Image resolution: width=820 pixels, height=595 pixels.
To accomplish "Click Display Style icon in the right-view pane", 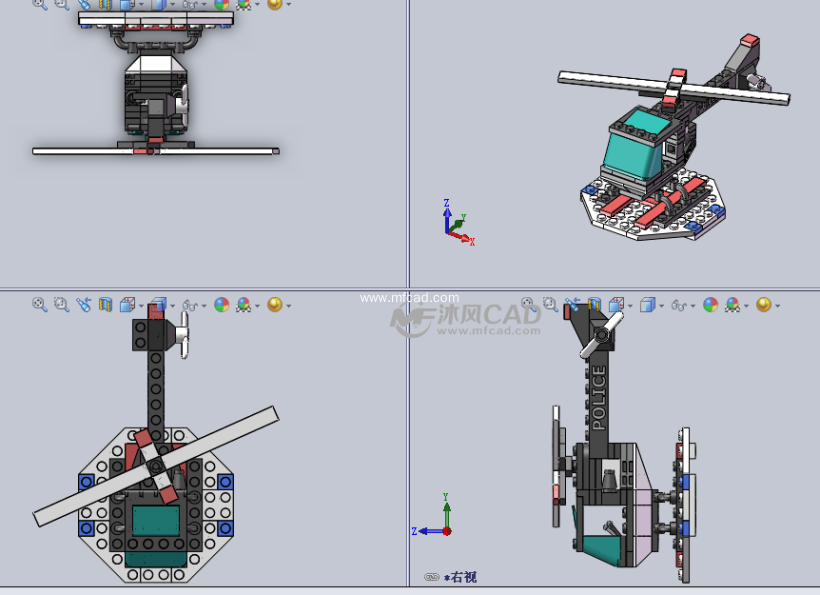I will pyautogui.click(x=647, y=304).
